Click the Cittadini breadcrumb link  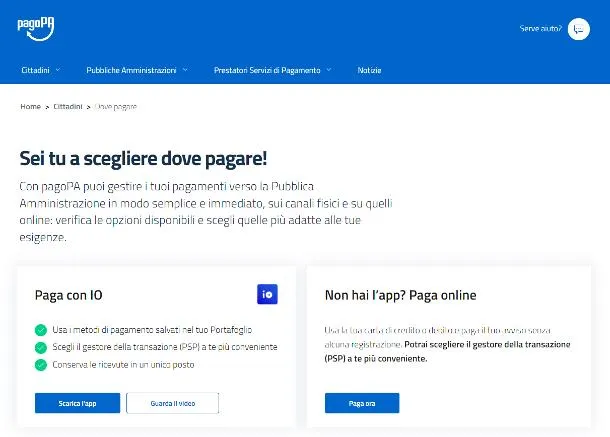tap(68, 107)
